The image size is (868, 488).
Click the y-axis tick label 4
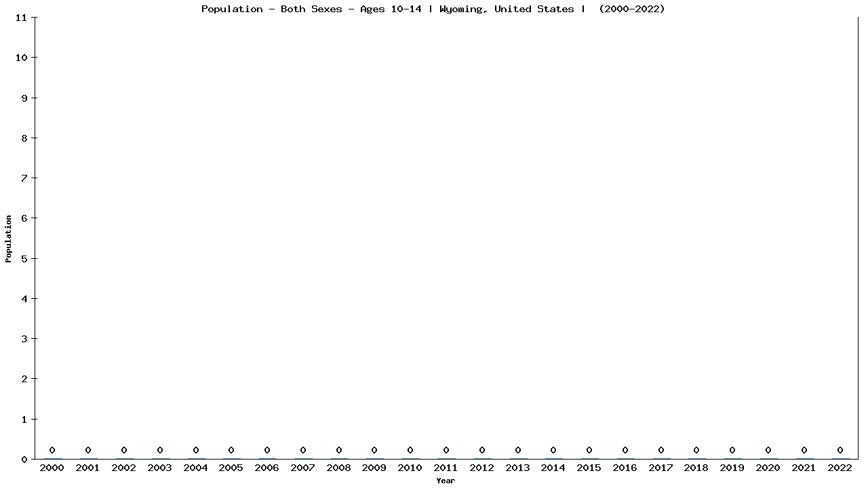pos(24,299)
